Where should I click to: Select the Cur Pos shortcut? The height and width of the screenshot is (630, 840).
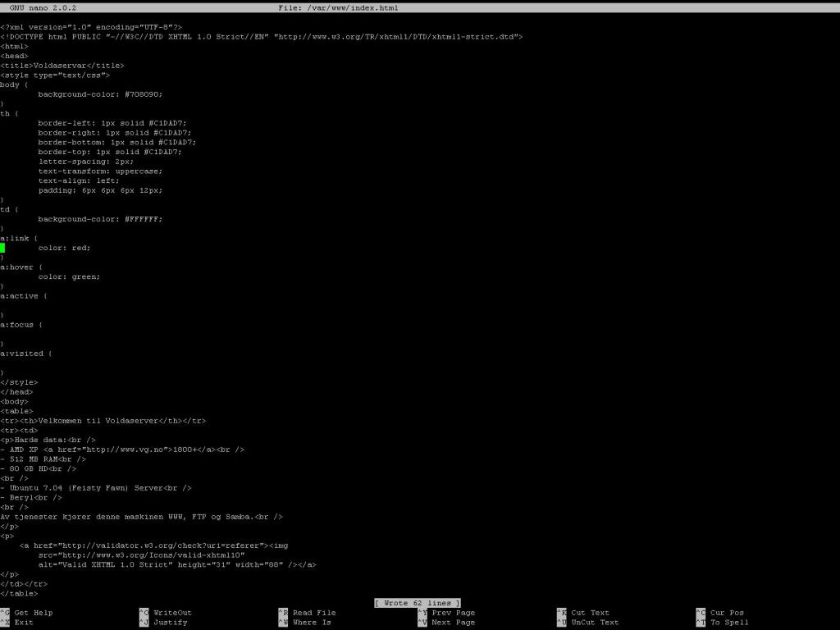point(727,613)
